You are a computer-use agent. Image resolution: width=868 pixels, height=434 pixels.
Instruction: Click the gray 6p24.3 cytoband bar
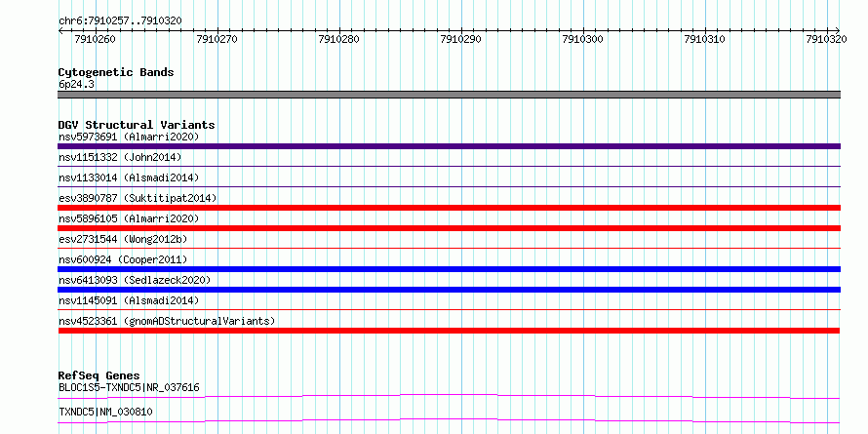pyautogui.click(x=449, y=95)
